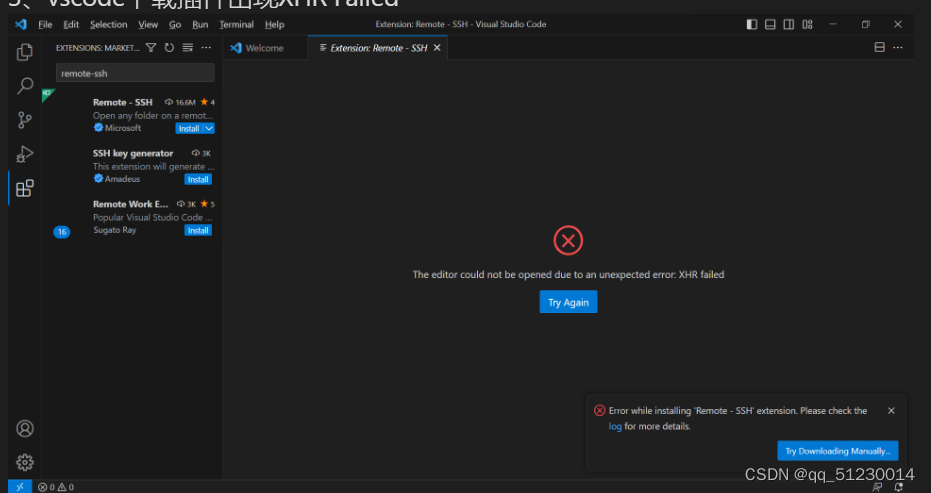Open the Selection menu

click(x=109, y=24)
